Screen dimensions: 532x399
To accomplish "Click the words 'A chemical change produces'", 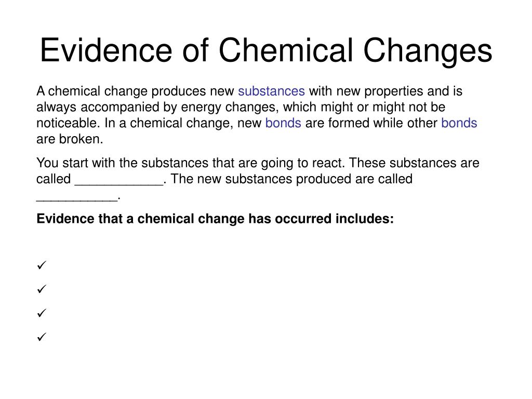I will tap(121, 91).
